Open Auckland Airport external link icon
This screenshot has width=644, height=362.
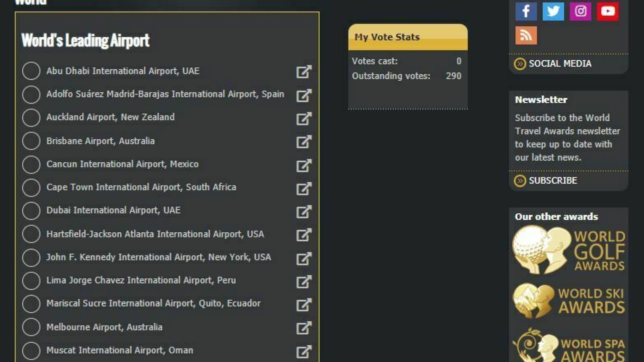click(304, 119)
